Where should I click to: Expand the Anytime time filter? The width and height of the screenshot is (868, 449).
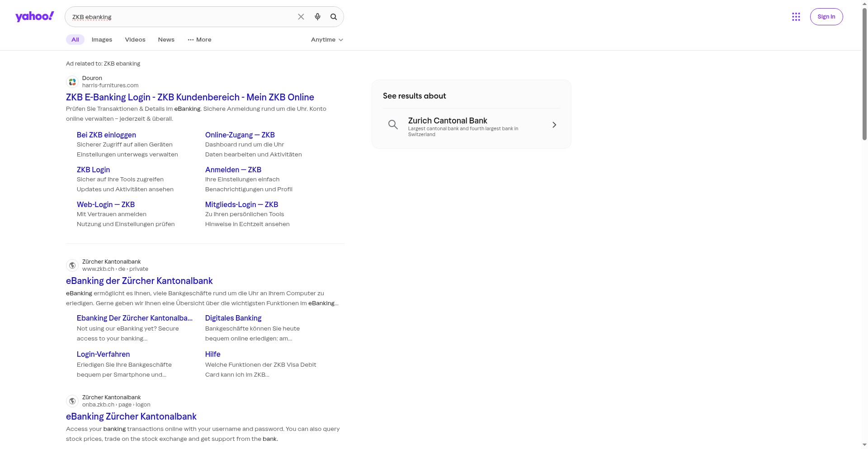click(327, 40)
